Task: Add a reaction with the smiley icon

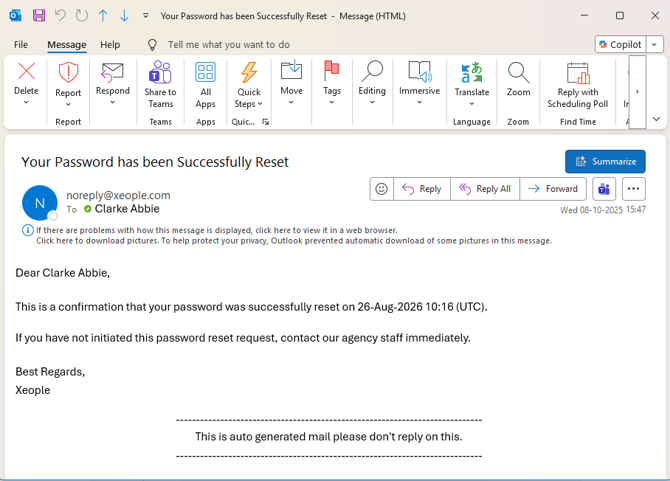Action: click(382, 189)
